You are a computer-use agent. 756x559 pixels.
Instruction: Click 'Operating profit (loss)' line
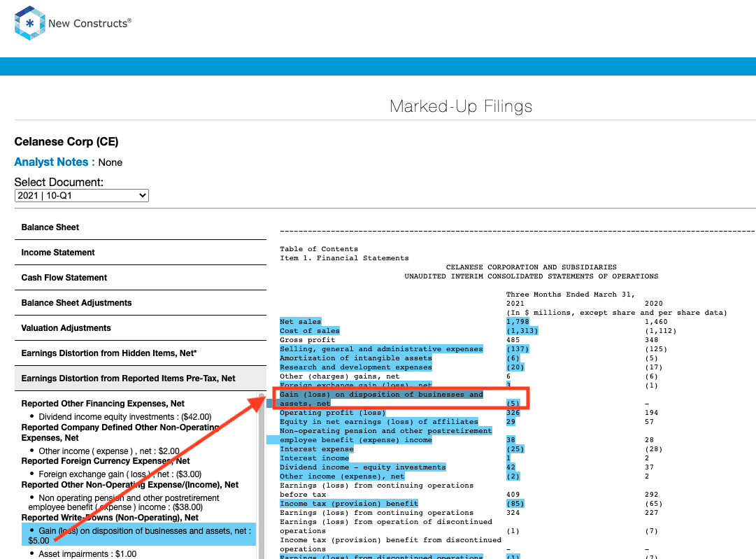tap(333, 412)
